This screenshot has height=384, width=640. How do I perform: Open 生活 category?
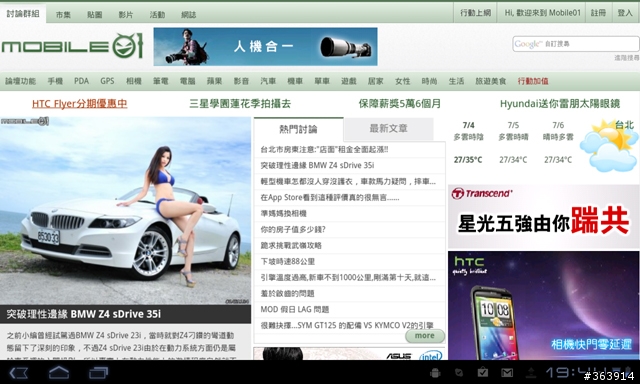click(456, 81)
